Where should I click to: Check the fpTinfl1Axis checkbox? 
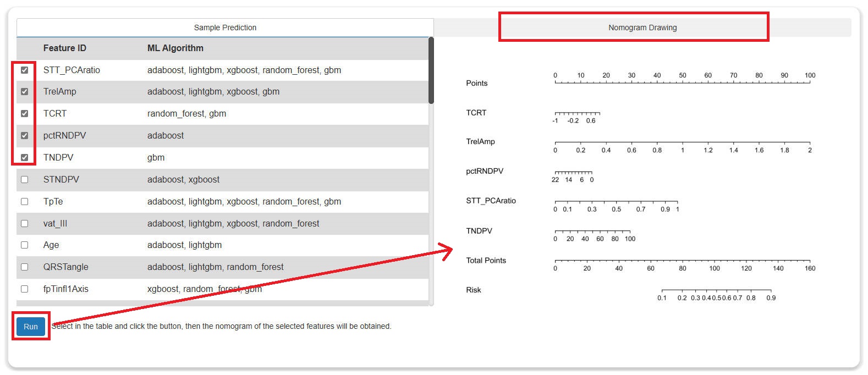[x=25, y=289]
